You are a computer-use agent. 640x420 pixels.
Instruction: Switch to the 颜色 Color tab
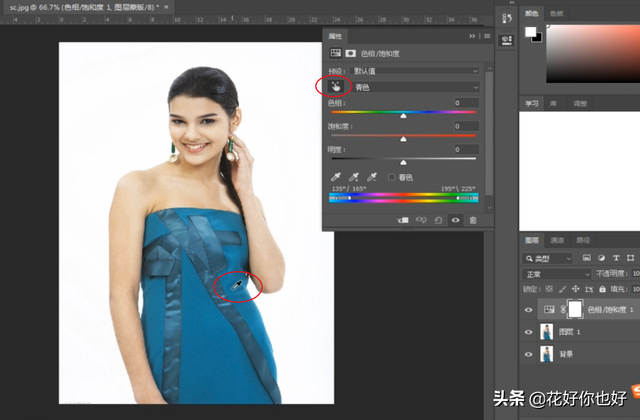[531, 13]
